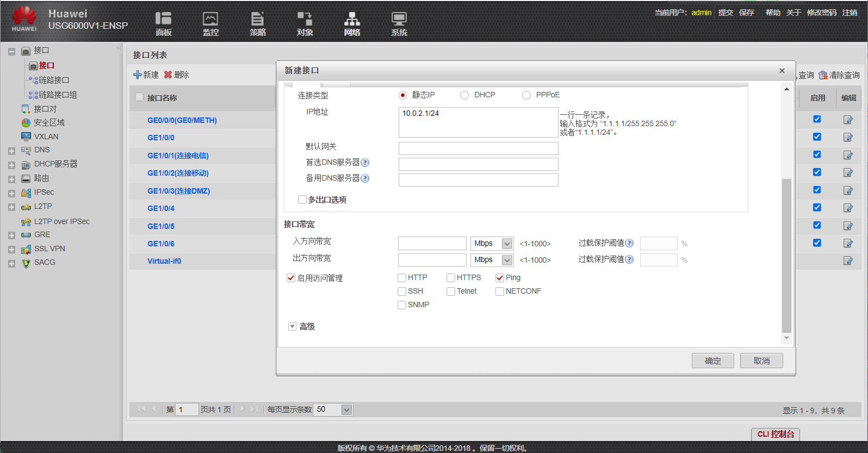
Task: Click help icon beside 入方向 过载保护阈值
Action: pyautogui.click(x=629, y=243)
